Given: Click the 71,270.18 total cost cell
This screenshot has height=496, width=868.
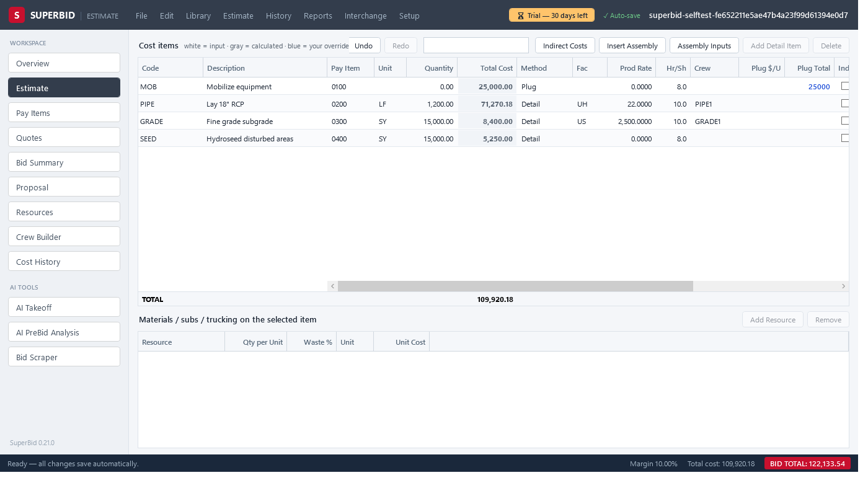Looking at the screenshot, I should pyautogui.click(x=487, y=104).
